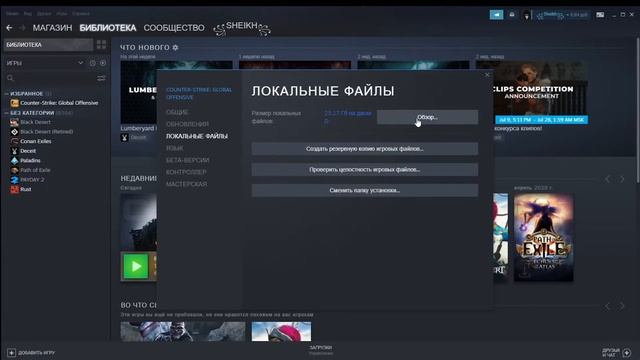The width and height of the screenshot is (640, 360).
Task: Go forward with the right arrow
Action: (22, 28)
